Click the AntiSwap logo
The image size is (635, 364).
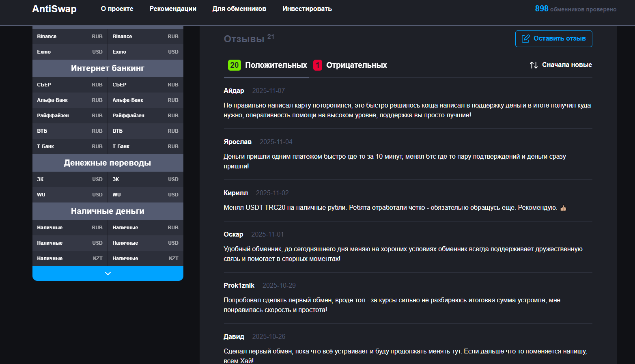[54, 9]
